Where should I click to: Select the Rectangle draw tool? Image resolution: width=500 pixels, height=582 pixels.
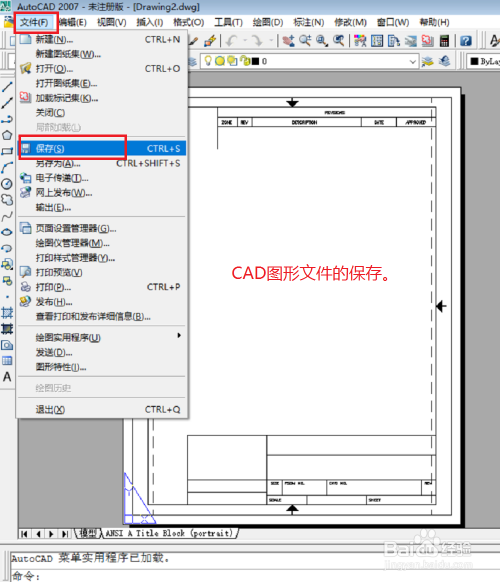tap(7, 151)
